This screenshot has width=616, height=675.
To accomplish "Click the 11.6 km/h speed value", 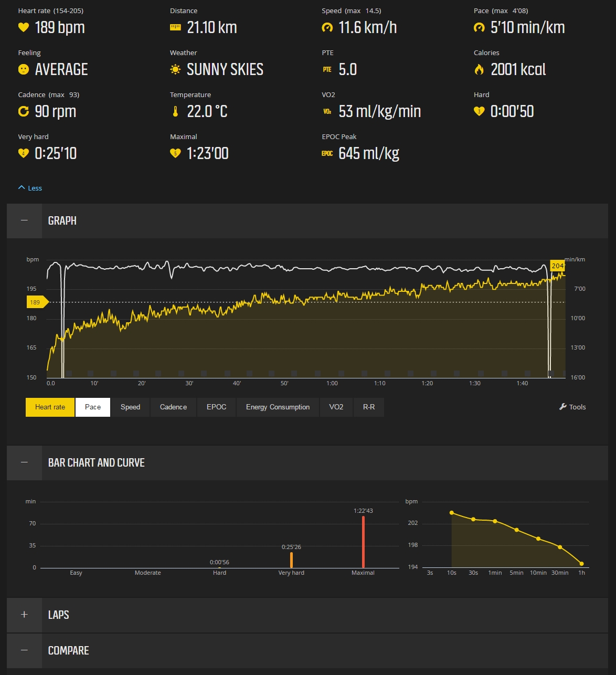I will (368, 27).
